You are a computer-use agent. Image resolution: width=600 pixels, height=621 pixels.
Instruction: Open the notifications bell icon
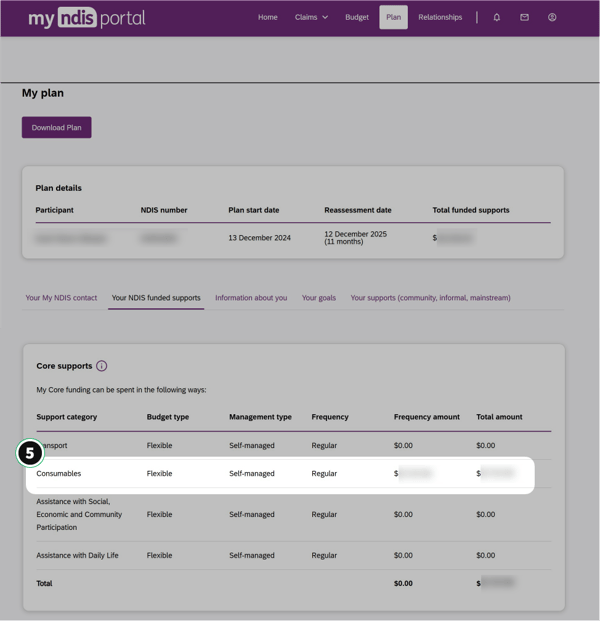[497, 17]
